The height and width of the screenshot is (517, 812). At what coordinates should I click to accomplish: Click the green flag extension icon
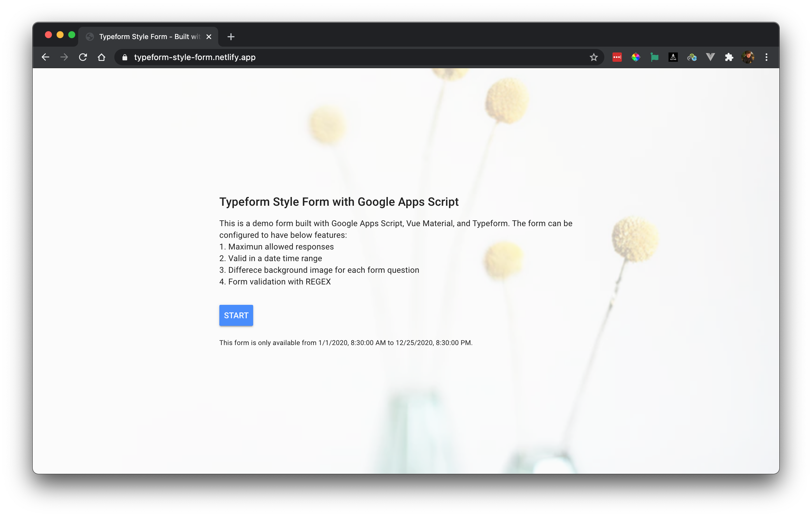654,57
